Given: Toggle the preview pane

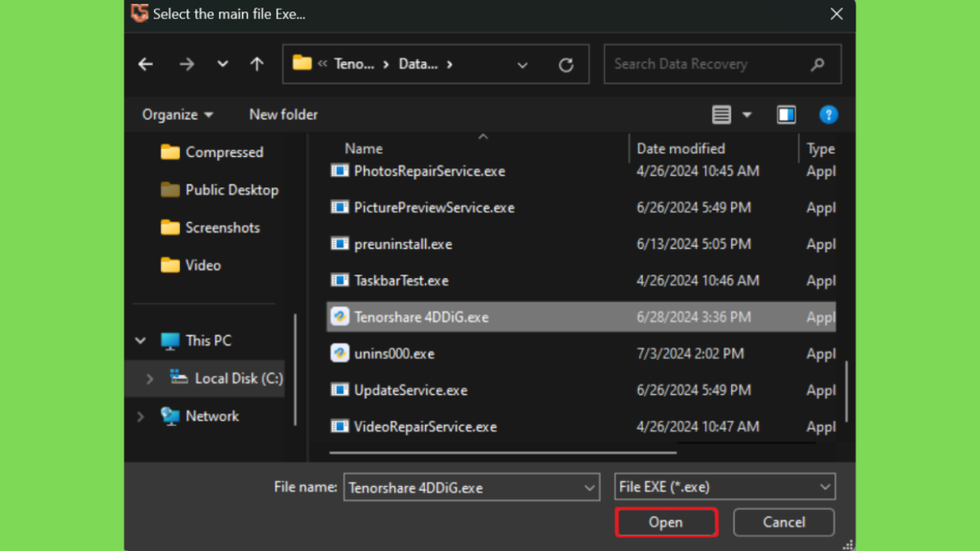Looking at the screenshot, I should [787, 115].
